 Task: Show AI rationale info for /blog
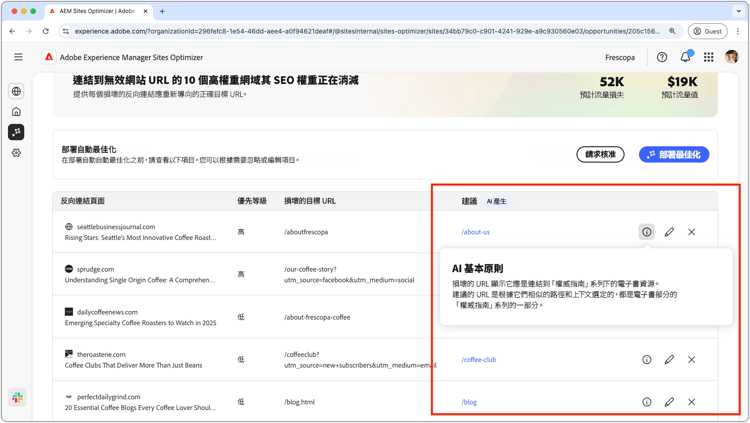coord(647,402)
